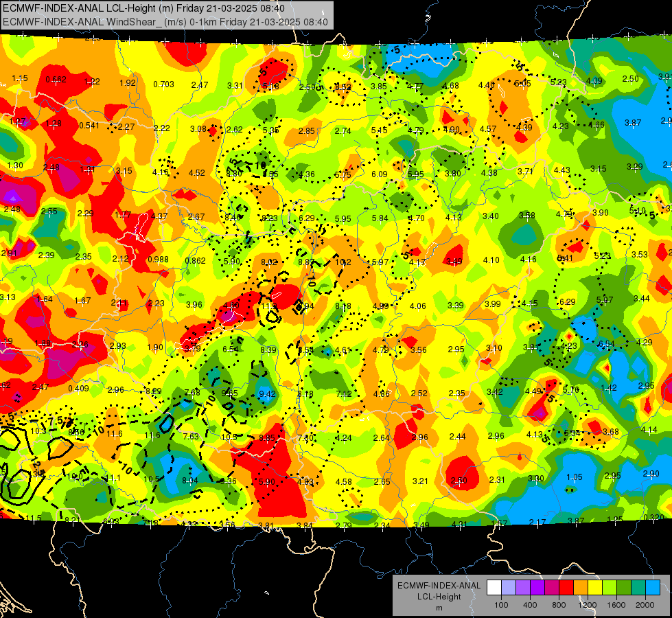672x618 pixels.
Task: Click the grid value 2.44
Action: (457, 437)
